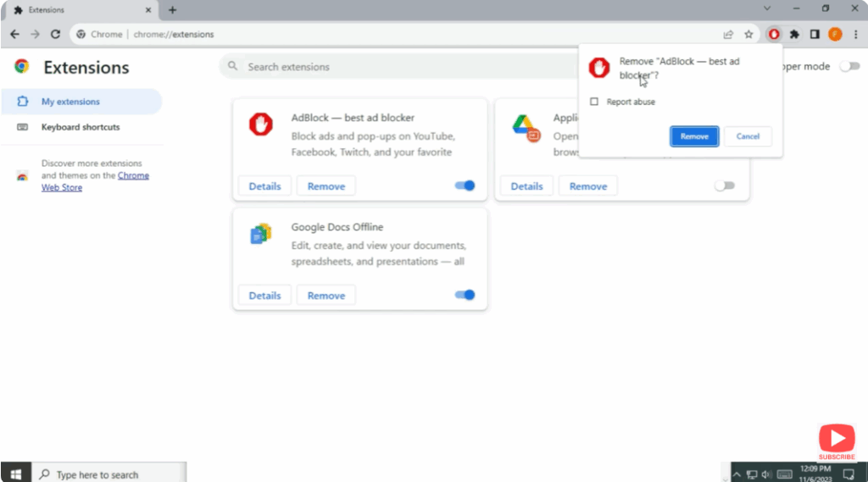
Task: Open the side panel icon
Action: [815, 35]
